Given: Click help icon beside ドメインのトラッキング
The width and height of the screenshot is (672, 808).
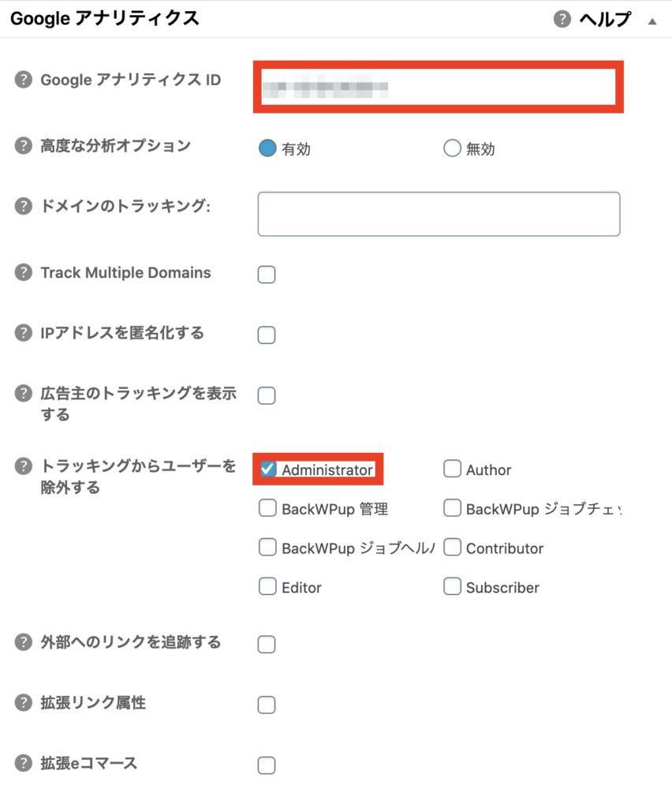Looking at the screenshot, I should 23,206.
